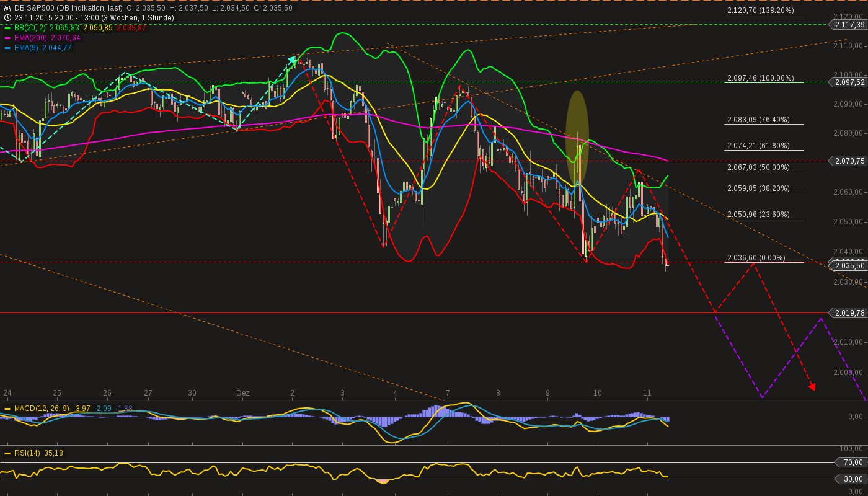Click the candlestick chart-type icon beside DB S&P500
The width and height of the screenshot is (868, 496).
point(7,8)
